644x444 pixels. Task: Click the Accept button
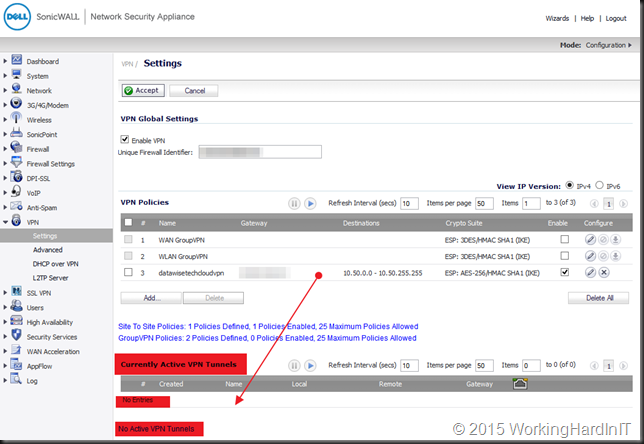143,90
